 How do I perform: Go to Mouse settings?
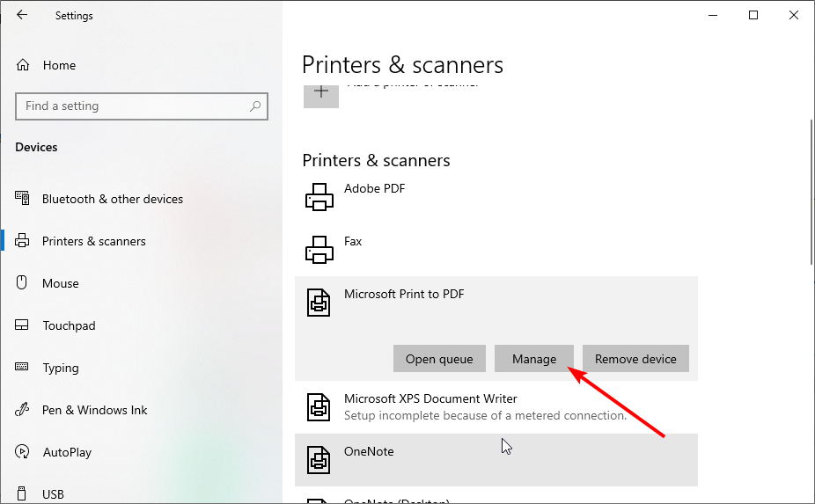coord(61,283)
